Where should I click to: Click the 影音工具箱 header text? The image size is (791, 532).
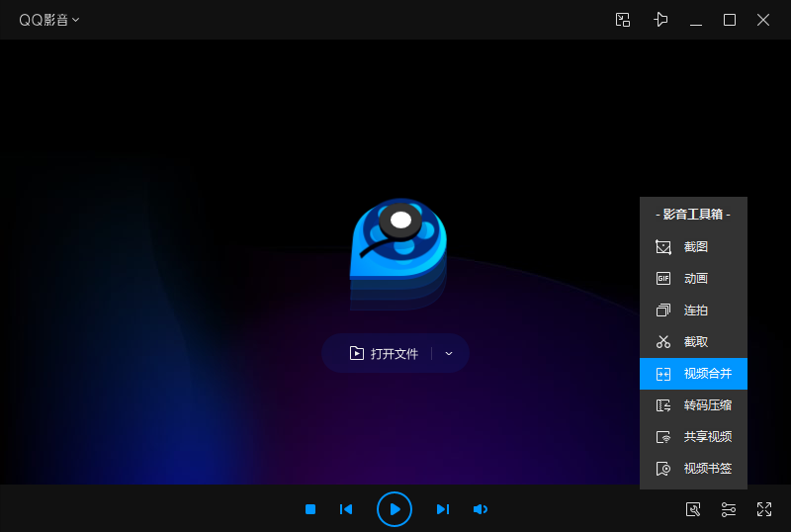coord(693,214)
